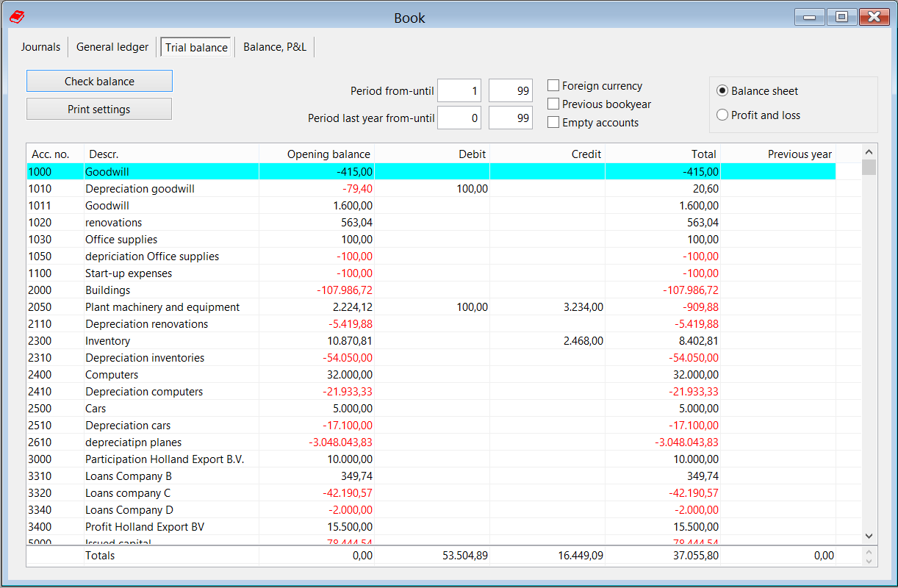Select the depreciatipn planes row
The height and width of the screenshot is (588, 898).
tap(431, 442)
